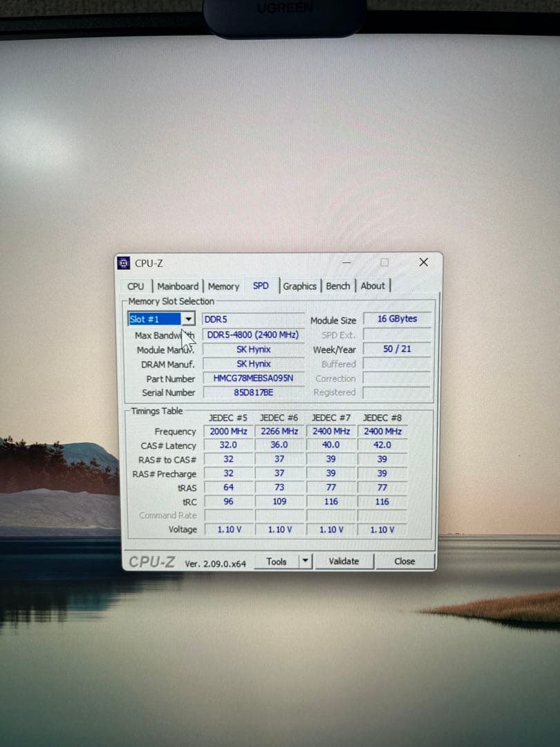
Task: Select the SPD tab
Action: pos(261,285)
